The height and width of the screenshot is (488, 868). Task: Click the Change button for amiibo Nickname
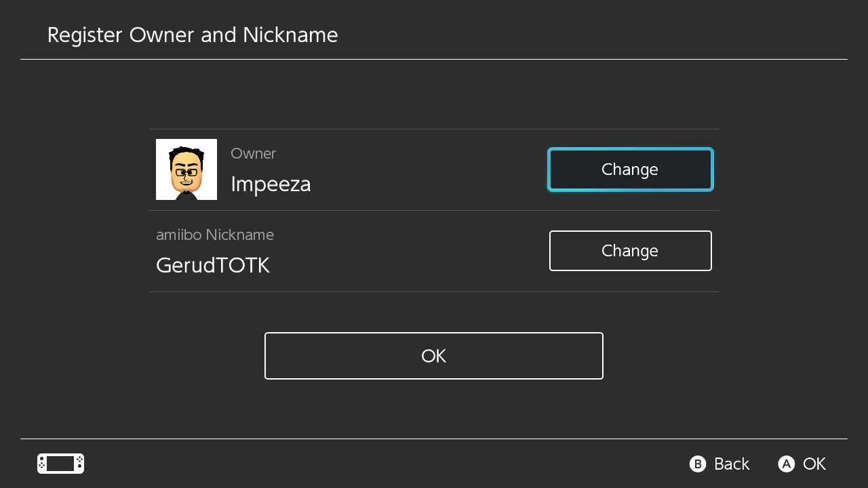pyautogui.click(x=630, y=251)
